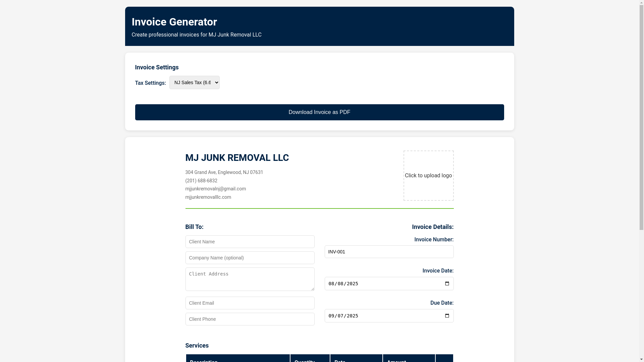
Task: Click the email mjjunkremovalnj@gmail.com
Action: 215,189
